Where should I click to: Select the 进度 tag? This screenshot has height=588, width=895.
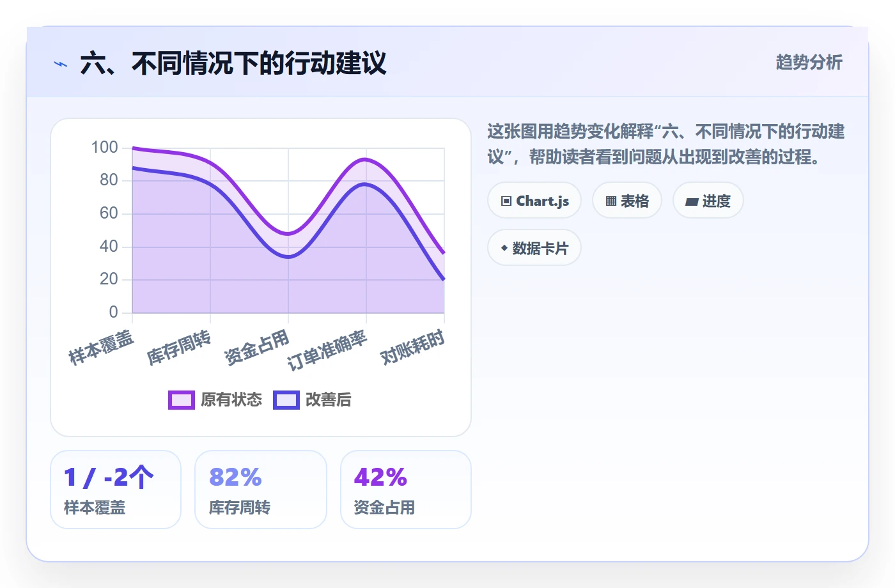coord(708,201)
